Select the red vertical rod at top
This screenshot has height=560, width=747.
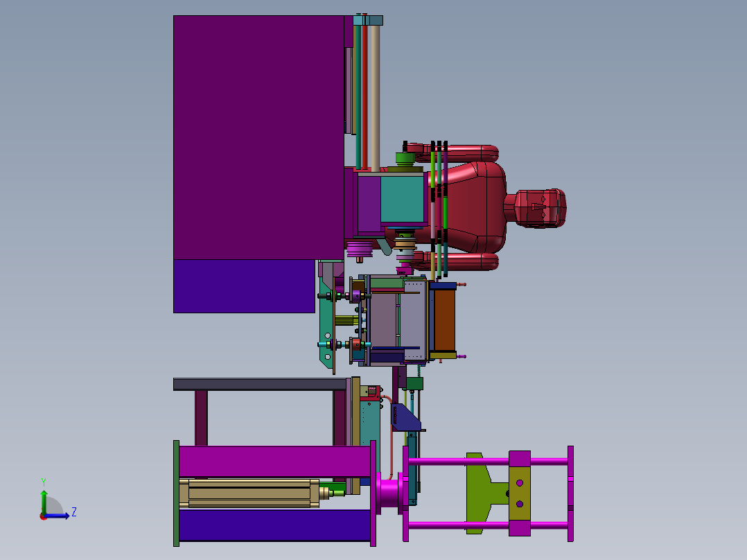click(364, 96)
